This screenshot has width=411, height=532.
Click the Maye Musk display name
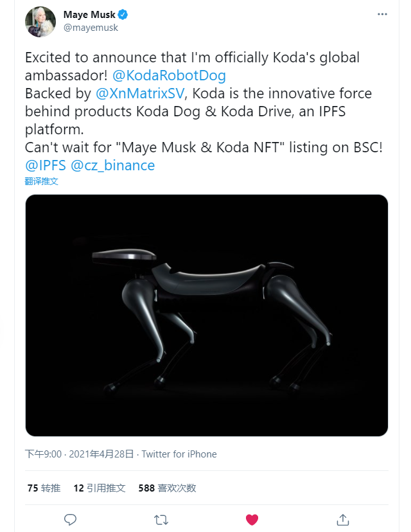(89, 15)
